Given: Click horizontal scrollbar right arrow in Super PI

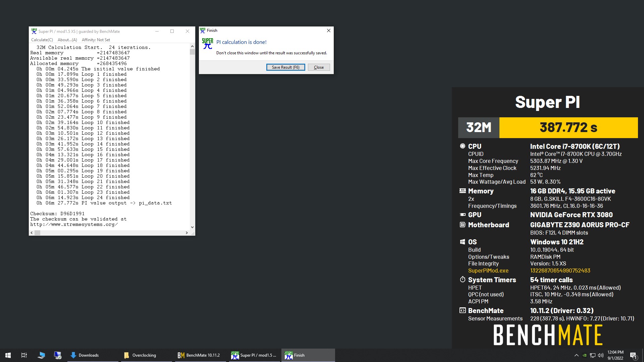Looking at the screenshot, I should pos(187,233).
